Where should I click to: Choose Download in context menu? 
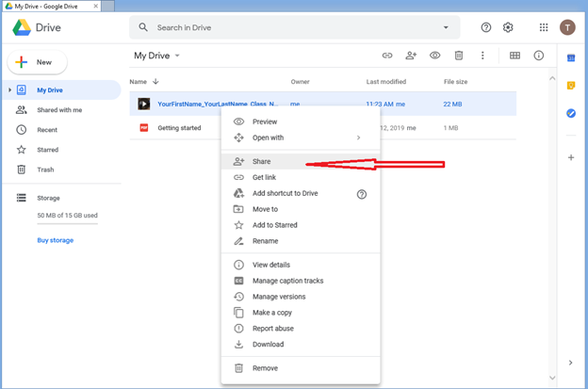click(x=301, y=345)
